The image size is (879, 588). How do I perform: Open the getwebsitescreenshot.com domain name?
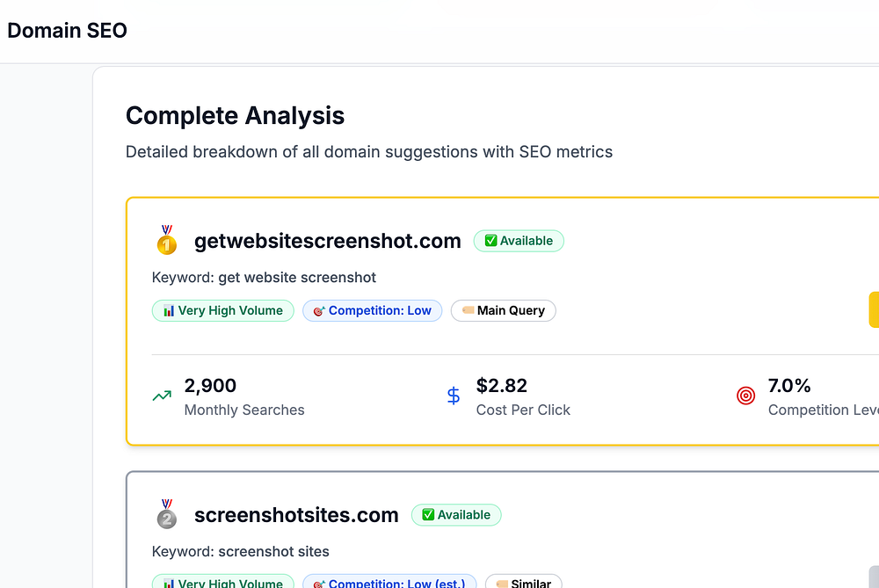tap(327, 241)
